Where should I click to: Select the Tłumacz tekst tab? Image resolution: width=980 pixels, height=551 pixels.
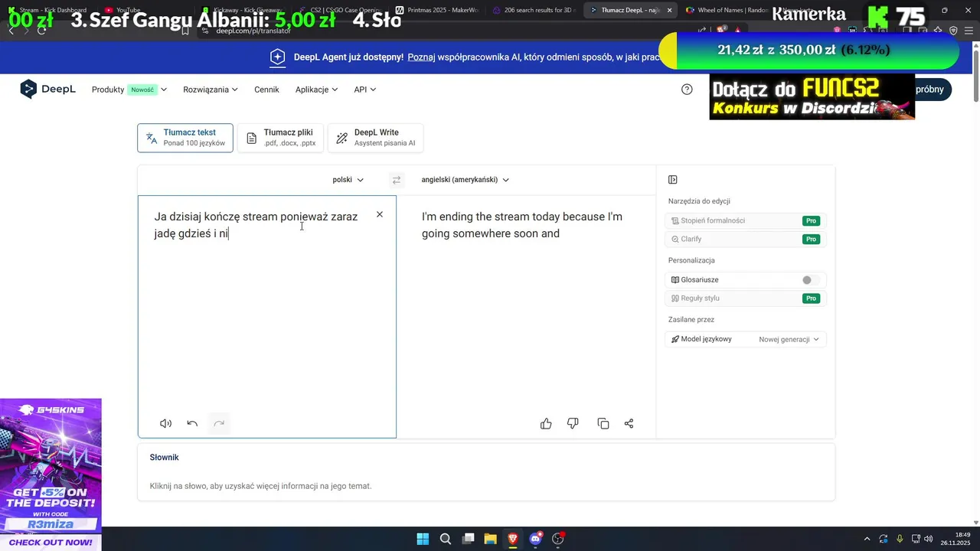185,138
